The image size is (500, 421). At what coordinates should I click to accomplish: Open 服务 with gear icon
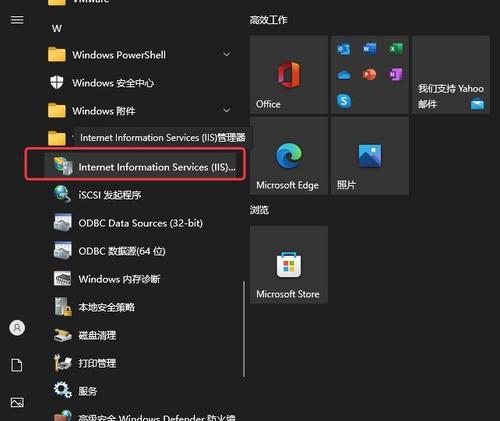point(140,391)
